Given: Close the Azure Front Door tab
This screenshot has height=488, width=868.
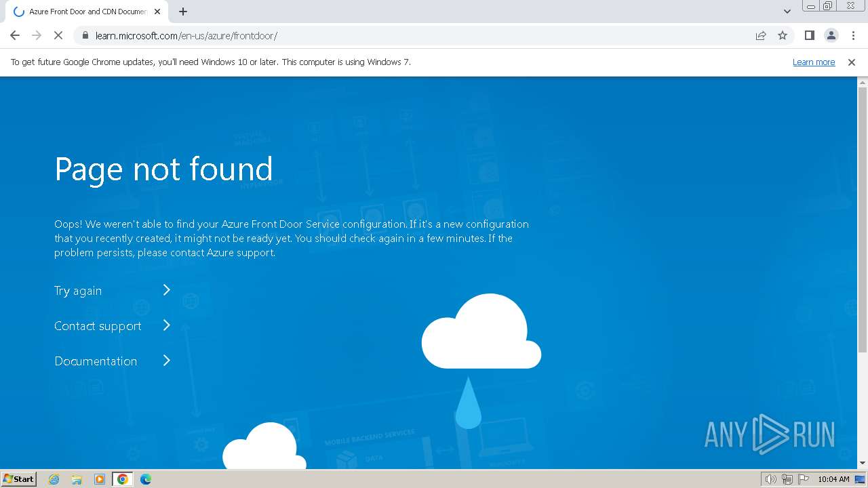Looking at the screenshot, I should [157, 12].
